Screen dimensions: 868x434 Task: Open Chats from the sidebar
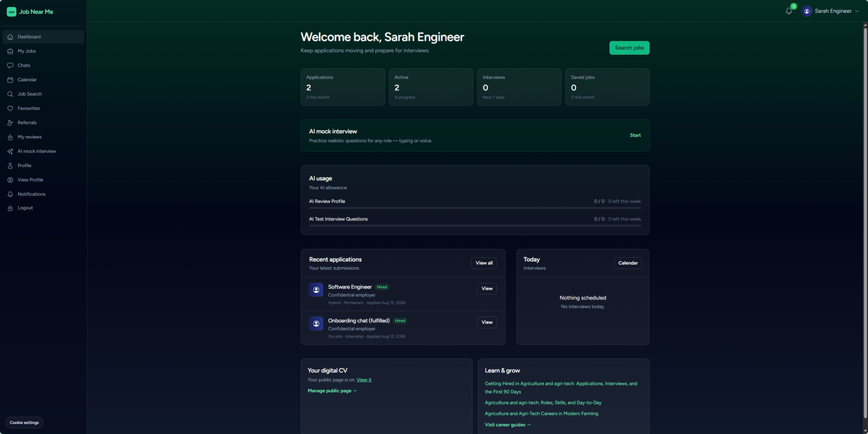[43, 65]
